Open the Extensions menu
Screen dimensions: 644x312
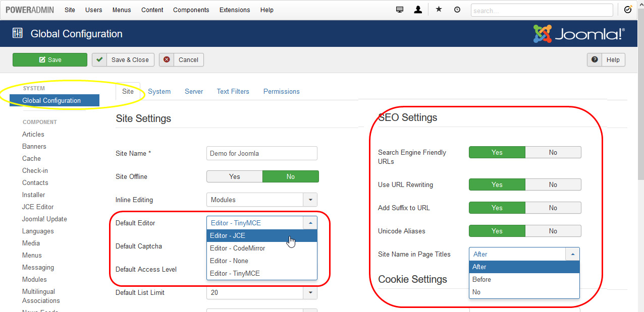[x=234, y=10]
